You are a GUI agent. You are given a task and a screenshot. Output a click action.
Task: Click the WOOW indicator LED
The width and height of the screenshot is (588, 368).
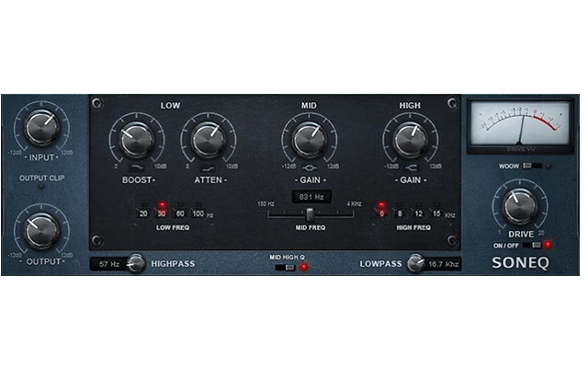tap(548, 166)
